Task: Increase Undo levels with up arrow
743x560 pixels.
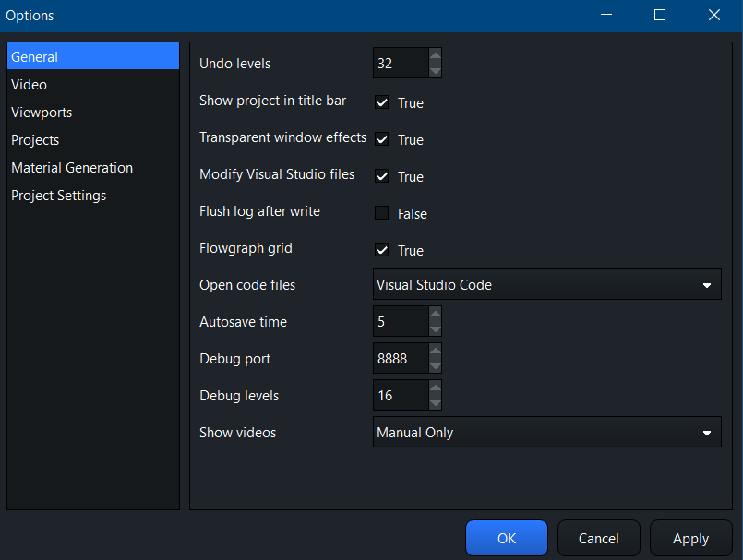Action: tap(436, 56)
